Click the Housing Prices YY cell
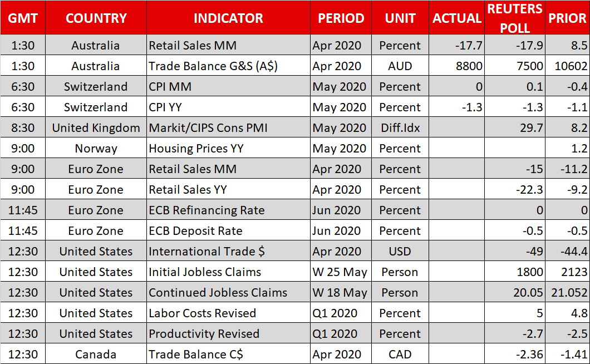Viewport: 590px width, 364px height. pyautogui.click(x=196, y=149)
